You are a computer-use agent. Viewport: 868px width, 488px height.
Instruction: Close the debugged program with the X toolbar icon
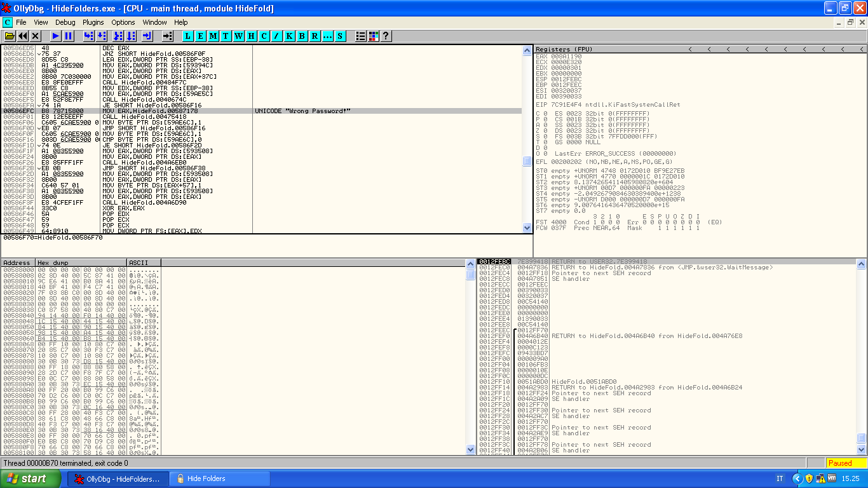36,36
